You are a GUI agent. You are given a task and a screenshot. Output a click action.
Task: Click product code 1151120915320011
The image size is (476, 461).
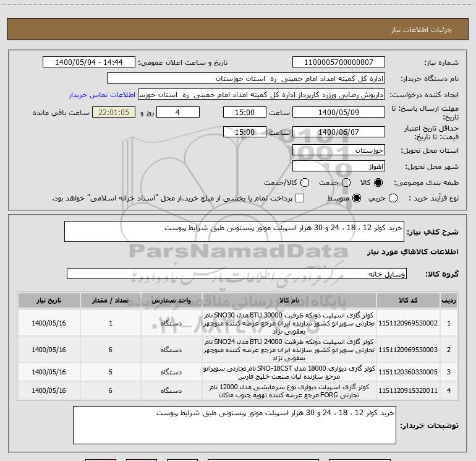tap(408, 390)
